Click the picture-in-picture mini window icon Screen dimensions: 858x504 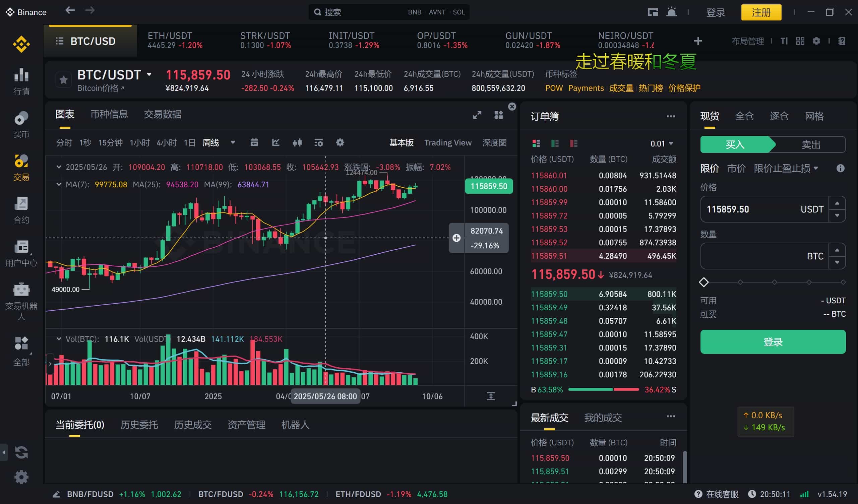[x=653, y=12]
